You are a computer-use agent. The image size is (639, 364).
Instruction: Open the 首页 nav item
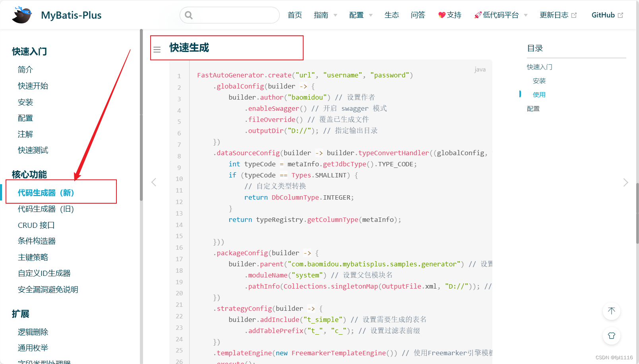coord(295,15)
